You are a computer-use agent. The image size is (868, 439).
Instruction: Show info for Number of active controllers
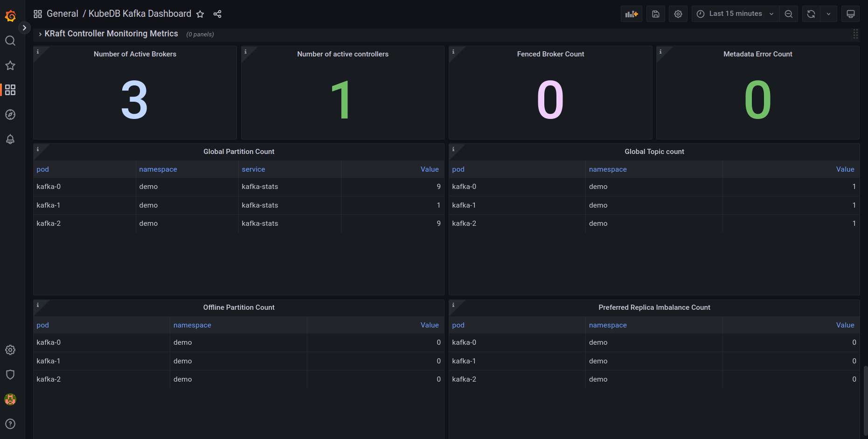coord(246,51)
